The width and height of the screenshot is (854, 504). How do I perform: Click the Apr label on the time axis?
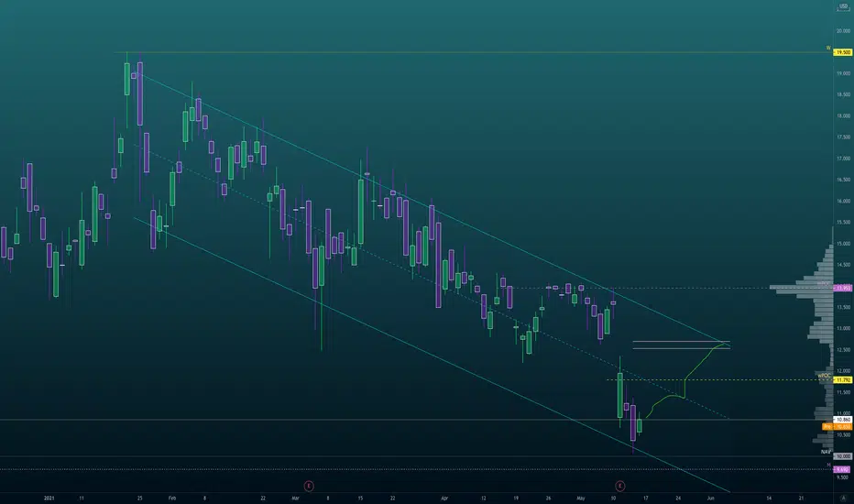444,498
